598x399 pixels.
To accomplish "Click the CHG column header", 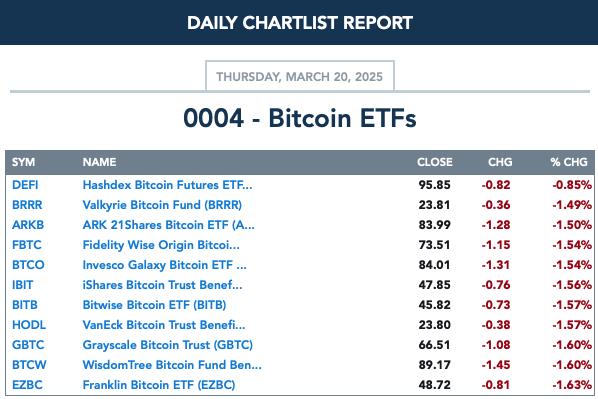I will pos(500,162).
